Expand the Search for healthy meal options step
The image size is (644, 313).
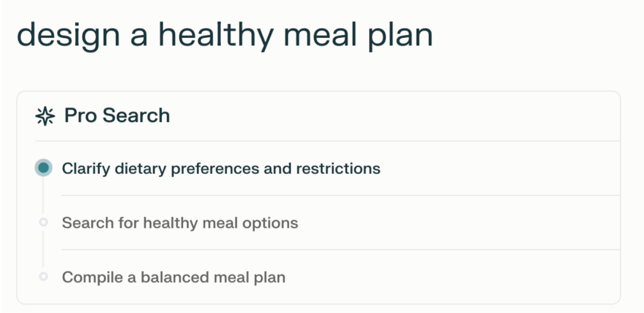(x=180, y=222)
